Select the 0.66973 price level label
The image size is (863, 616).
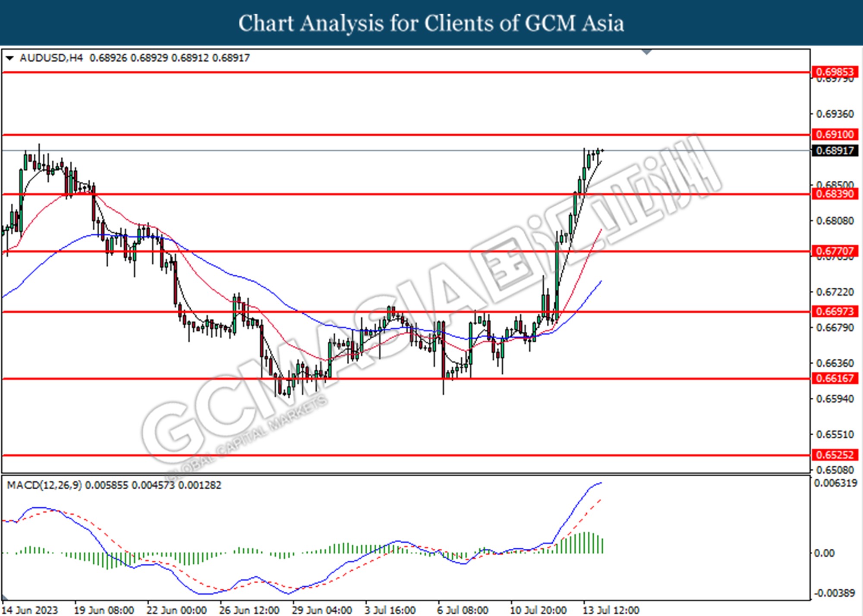click(x=835, y=311)
